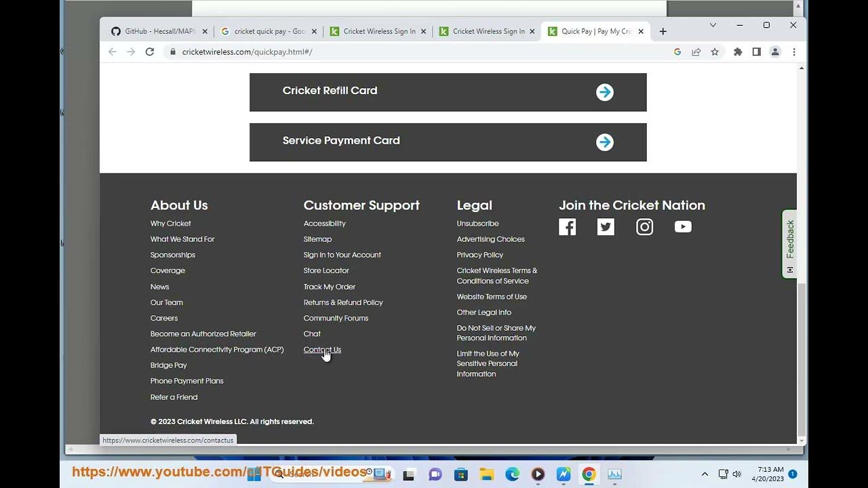The image size is (868, 488).
Task: Open the Accessibility link
Action: click(325, 224)
